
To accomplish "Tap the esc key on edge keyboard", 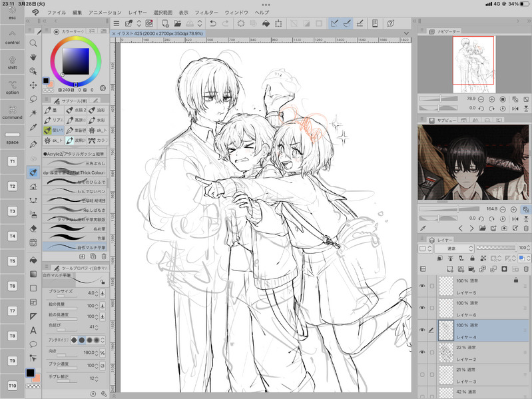I will 12,14.
